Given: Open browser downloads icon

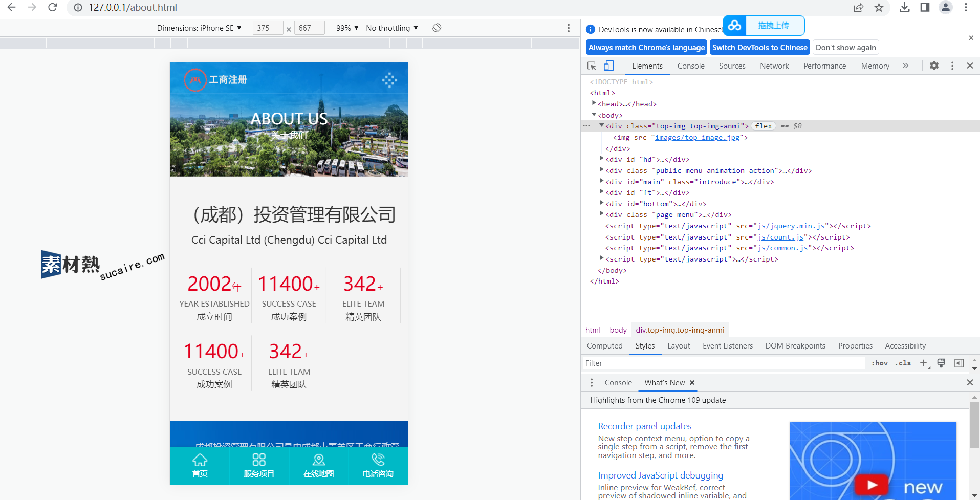Looking at the screenshot, I should [905, 7].
